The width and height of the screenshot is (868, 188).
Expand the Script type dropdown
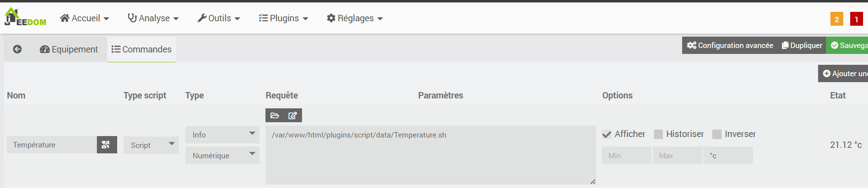click(x=151, y=145)
